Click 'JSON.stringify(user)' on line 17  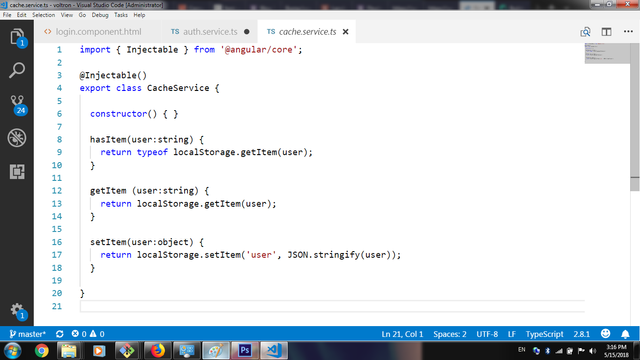pyautogui.click(x=339, y=255)
